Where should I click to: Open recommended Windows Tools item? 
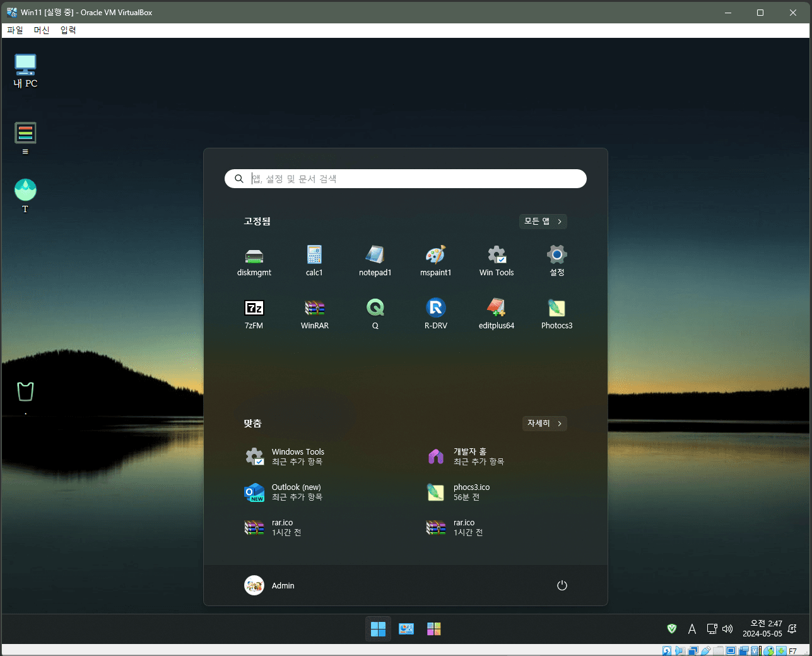pos(285,456)
